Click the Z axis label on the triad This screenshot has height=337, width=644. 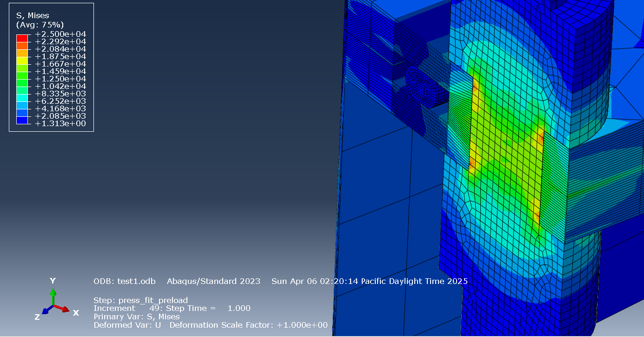(x=36, y=317)
